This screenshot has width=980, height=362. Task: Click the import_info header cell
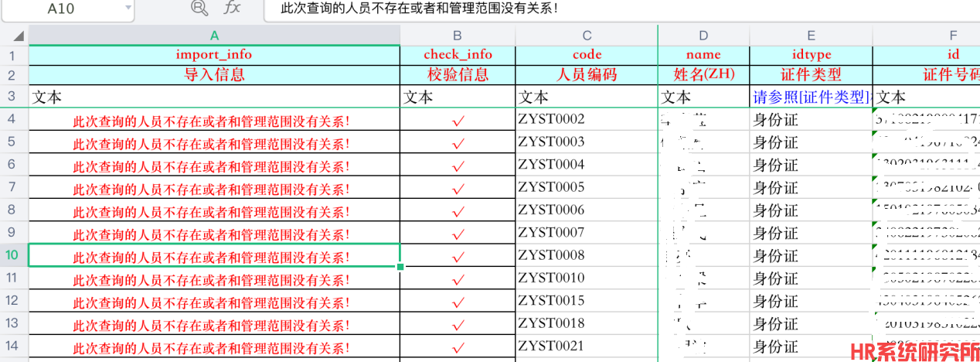coord(214,55)
